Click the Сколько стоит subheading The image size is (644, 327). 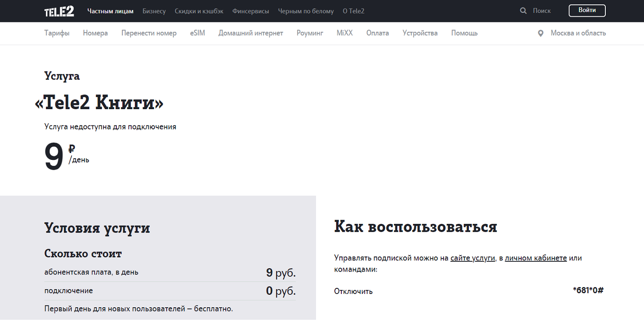pyautogui.click(x=83, y=254)
